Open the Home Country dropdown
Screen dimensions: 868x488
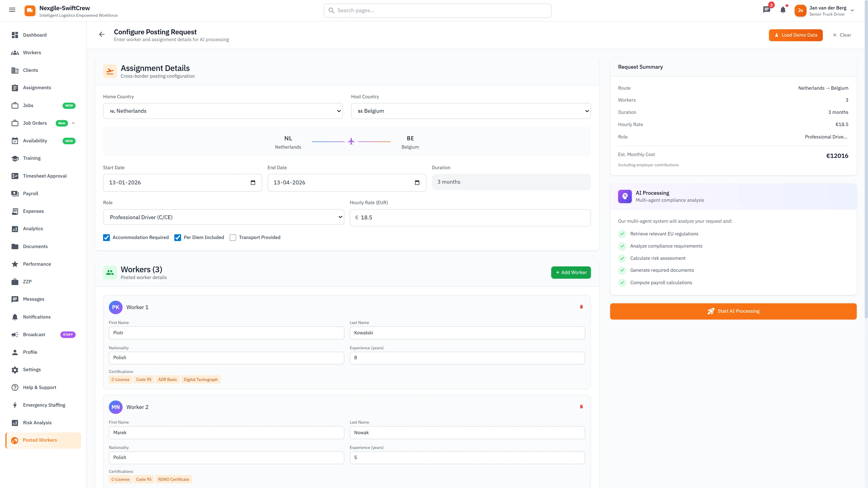[223, 111]
